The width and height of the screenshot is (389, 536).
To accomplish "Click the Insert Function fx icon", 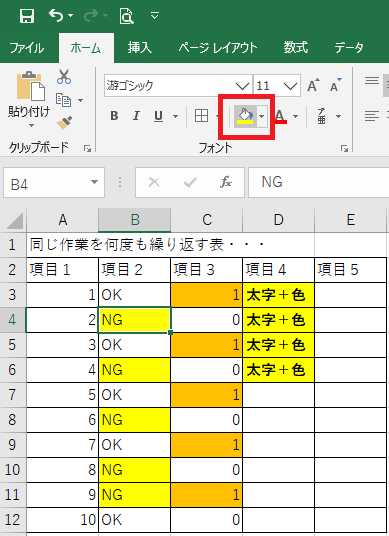I will 226,182.
